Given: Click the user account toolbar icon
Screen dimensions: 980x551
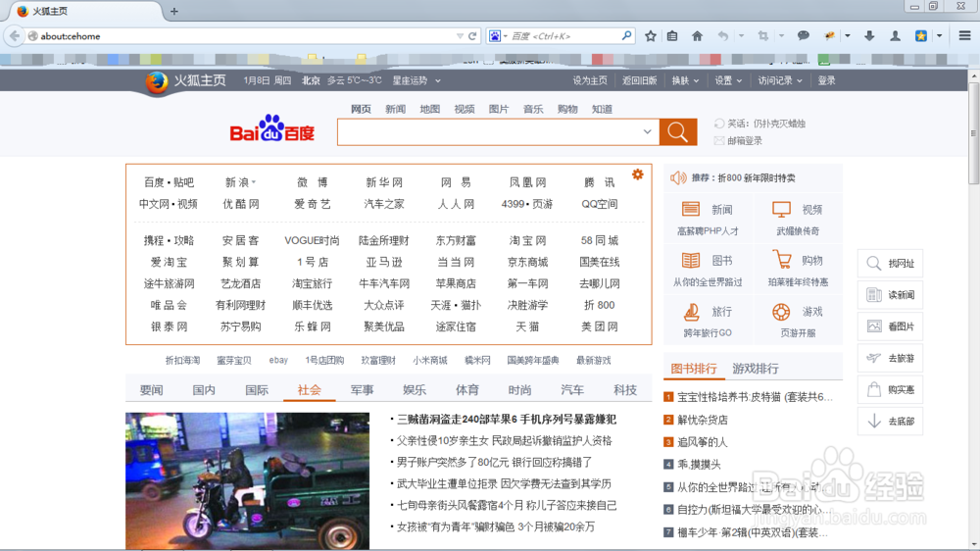Looking at the screenshot, I should (895, 36).
